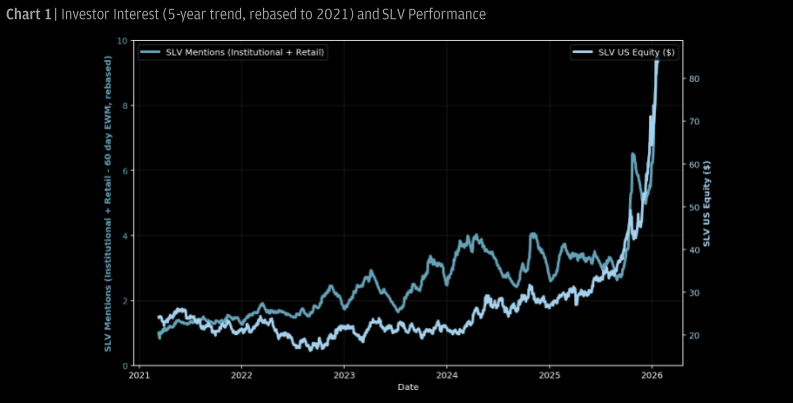Click the SLV US Equity legend line swatch

[x=584, y=52]
